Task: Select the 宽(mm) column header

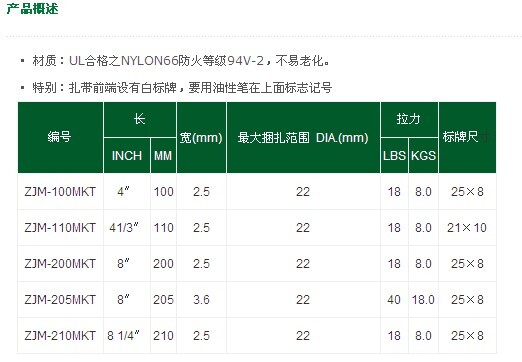Action: tap(201, 137)
